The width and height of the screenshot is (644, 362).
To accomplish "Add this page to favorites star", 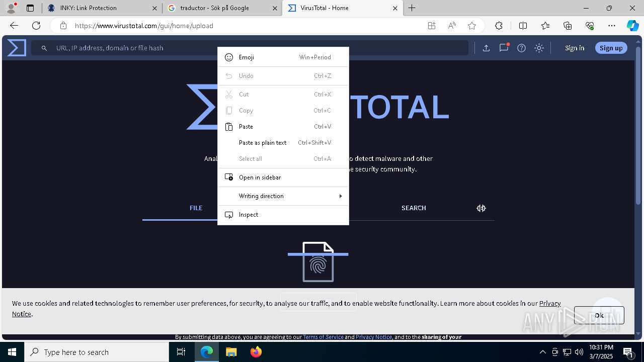I will point(471,26).
